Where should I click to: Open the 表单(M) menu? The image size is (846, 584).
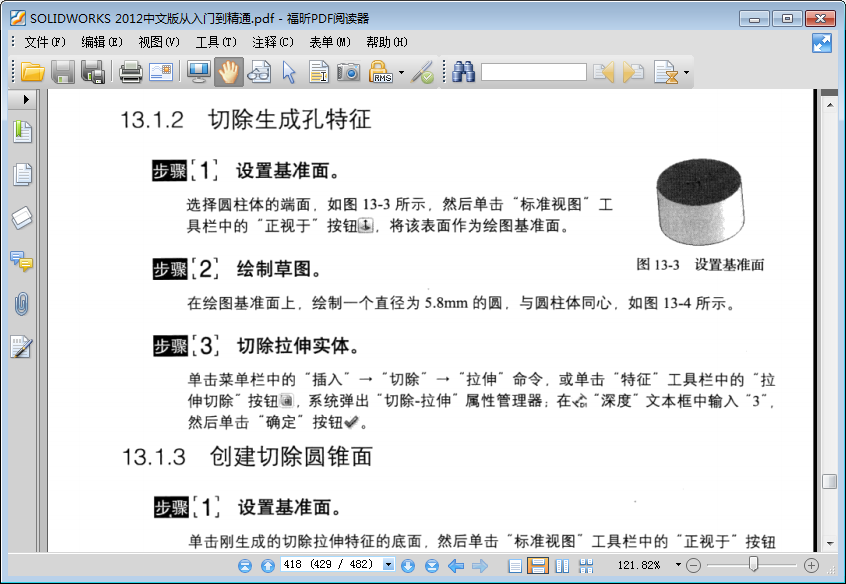click(330, 42)
